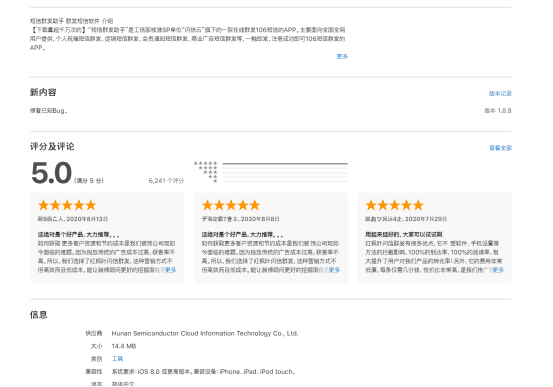This screenshot has height=387, width=553.
Task: Click the five-star rating distribution bar
Action: 285,164
